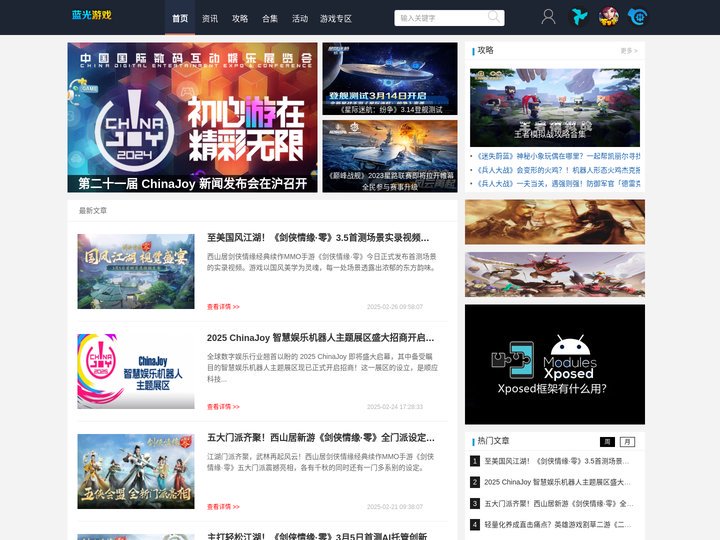Click the date 2025-02-21 09:38:07
The height and width of the screenshot is (540, 720).
(x=395, y=507)
